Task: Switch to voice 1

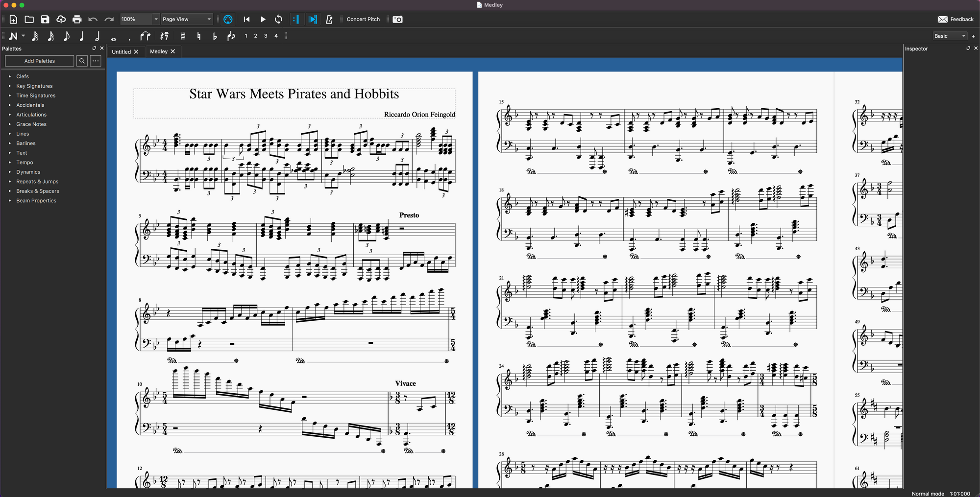Action: coord(246,36)
